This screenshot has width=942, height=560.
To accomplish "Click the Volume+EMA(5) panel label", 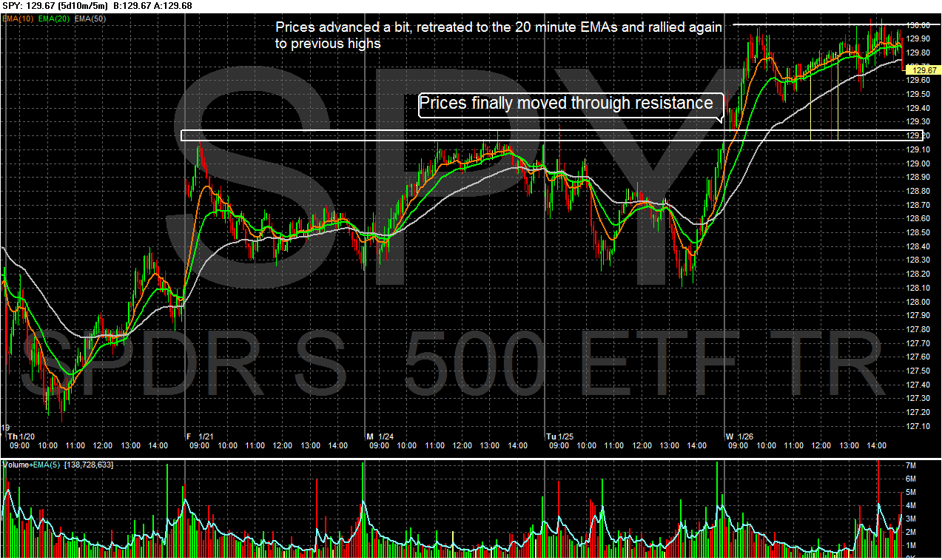I will click(x=31, y=465).
